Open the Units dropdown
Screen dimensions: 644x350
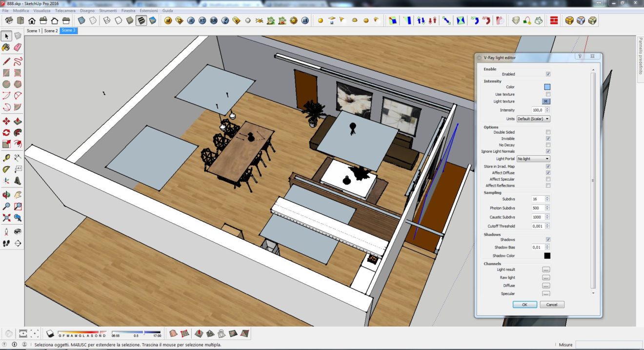point(533,119)
